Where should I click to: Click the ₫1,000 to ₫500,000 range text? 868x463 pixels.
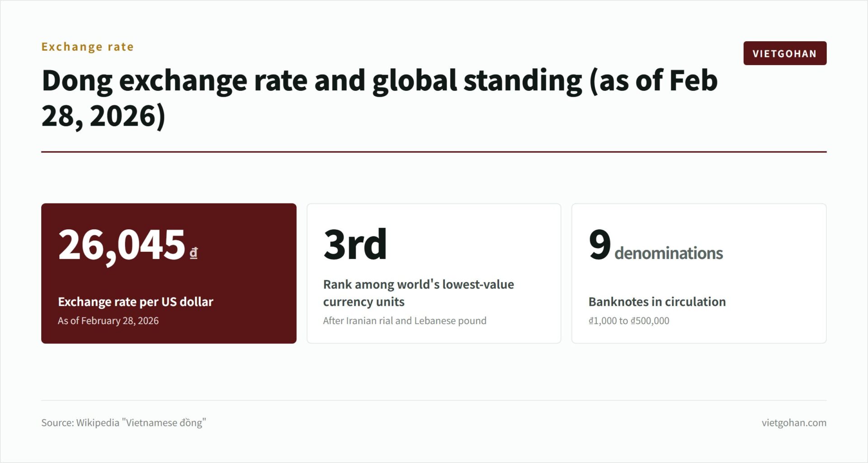coord(629,321)
